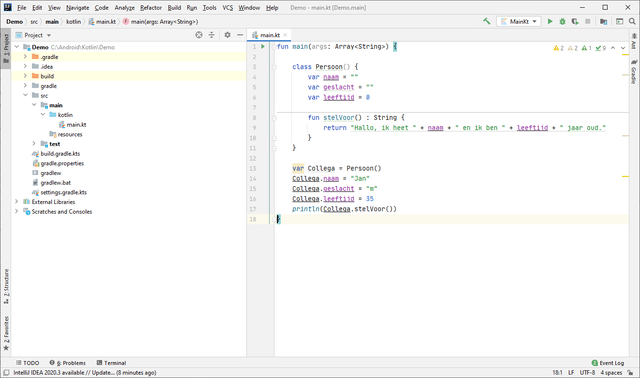Screen dimensions: 640x378
Task: Collapse the kotlin source folder
Action: click(43, 115)
